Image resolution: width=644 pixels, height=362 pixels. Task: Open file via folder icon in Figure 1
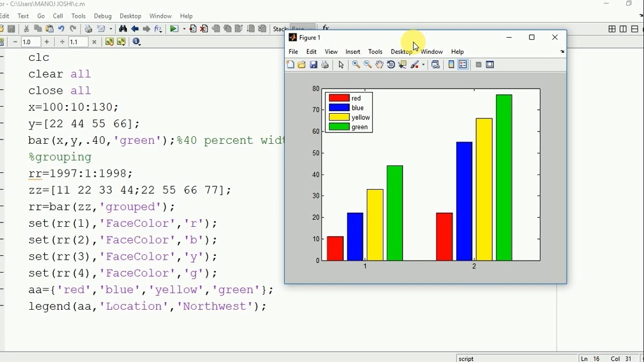[x=302, y=65]
